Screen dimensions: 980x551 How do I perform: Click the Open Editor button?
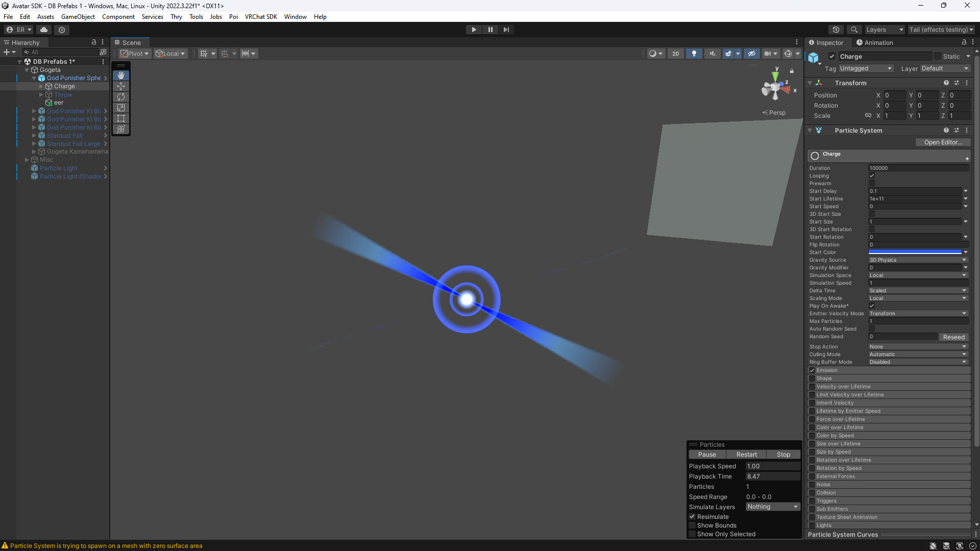pyautogui.click(x=943, y=142)
